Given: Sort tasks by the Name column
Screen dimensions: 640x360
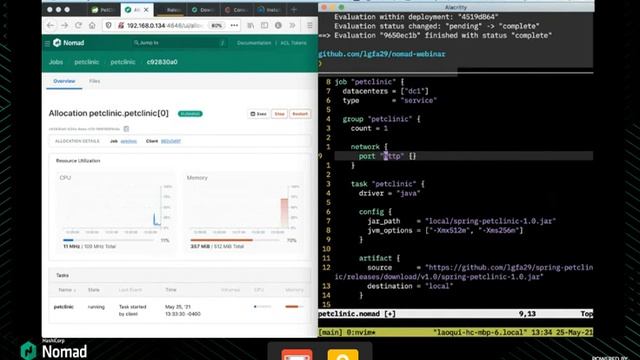Looking at the screenshot, I should coord(67,290).
